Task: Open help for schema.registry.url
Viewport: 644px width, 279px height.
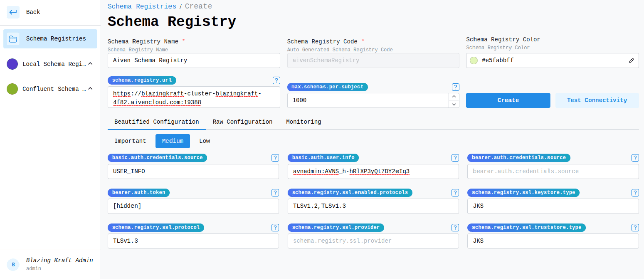Action: 276,80
